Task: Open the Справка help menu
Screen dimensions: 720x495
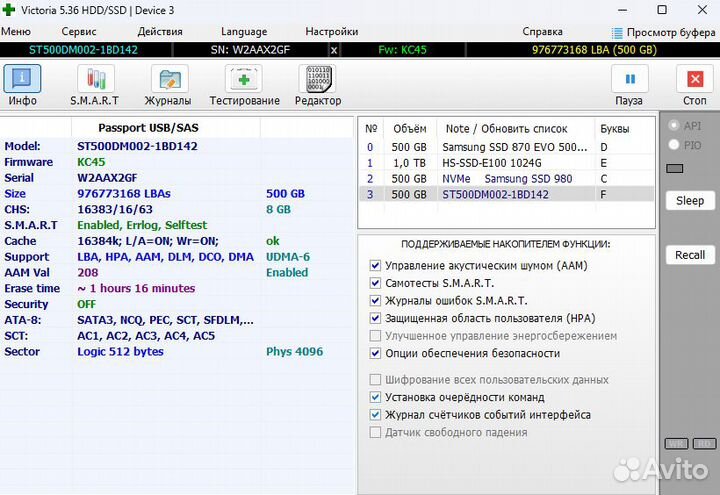Action: [x=542, y=32]
